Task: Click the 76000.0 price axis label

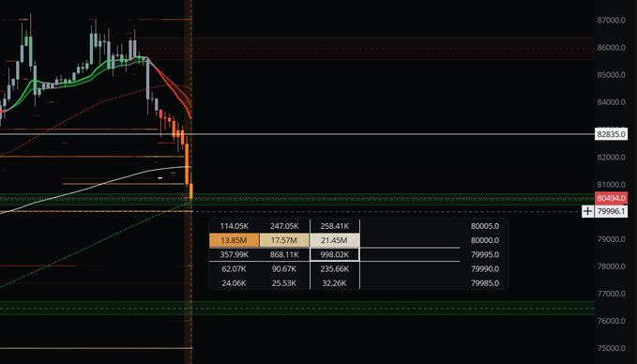Action: [611, 321]
